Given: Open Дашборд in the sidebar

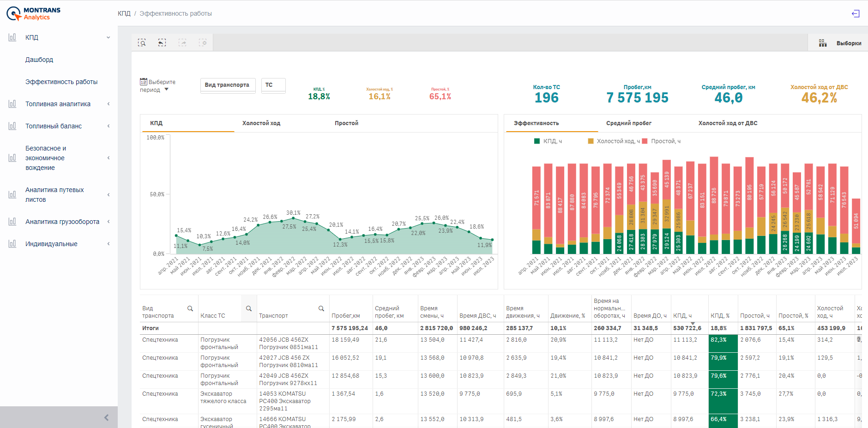Looking at the screenshot, I should pyautogui.click(x=39, y=60).
